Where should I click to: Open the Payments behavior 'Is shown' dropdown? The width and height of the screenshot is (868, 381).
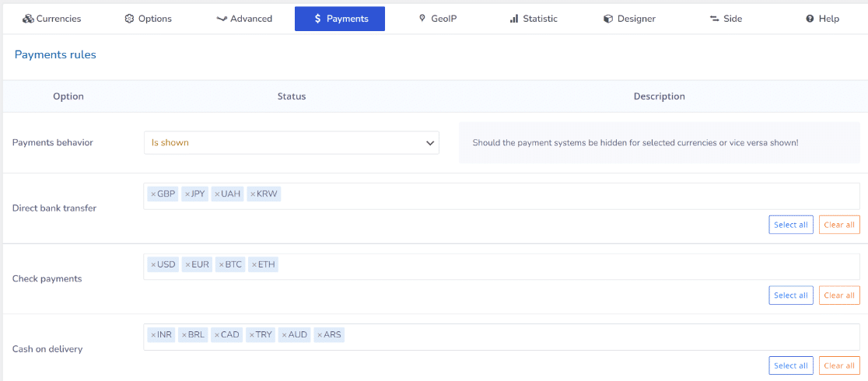(291, 143)
